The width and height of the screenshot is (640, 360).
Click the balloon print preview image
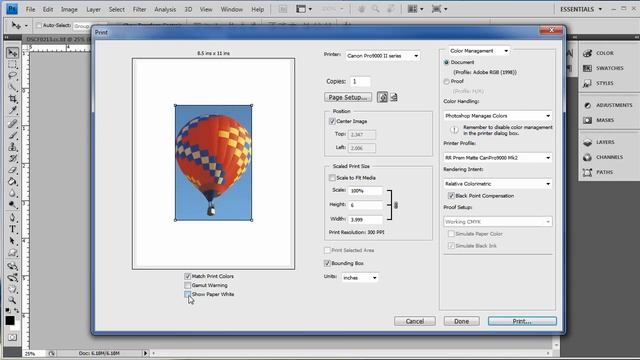click(213, 163)
